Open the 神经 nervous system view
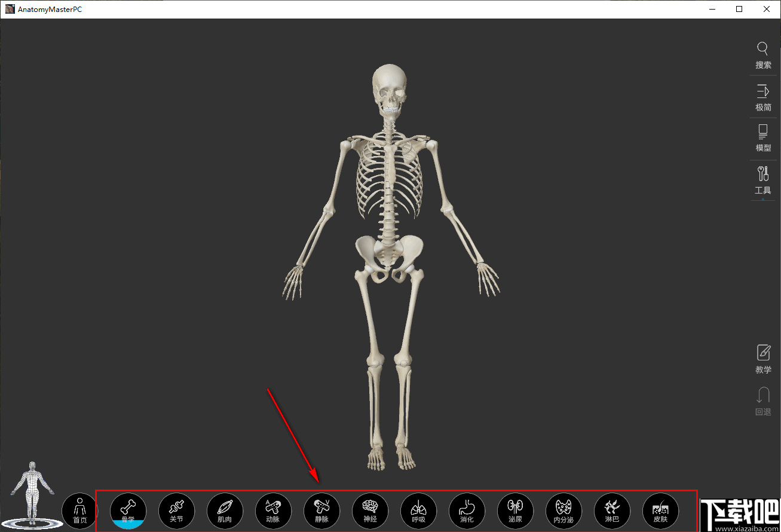The width and height of the screenshot is (781, 532). (370, 510)
